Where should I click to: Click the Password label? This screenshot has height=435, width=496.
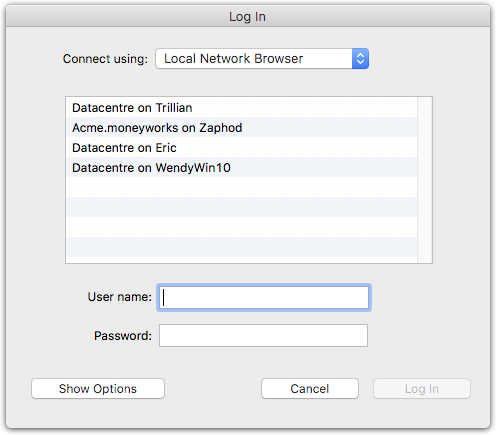[x=123, y=336]
